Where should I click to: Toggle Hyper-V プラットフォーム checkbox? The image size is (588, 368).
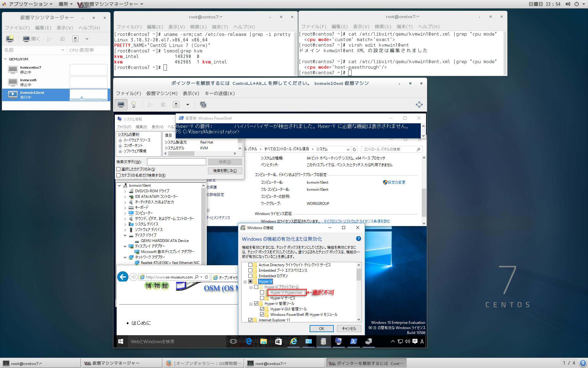coord(256,287)
